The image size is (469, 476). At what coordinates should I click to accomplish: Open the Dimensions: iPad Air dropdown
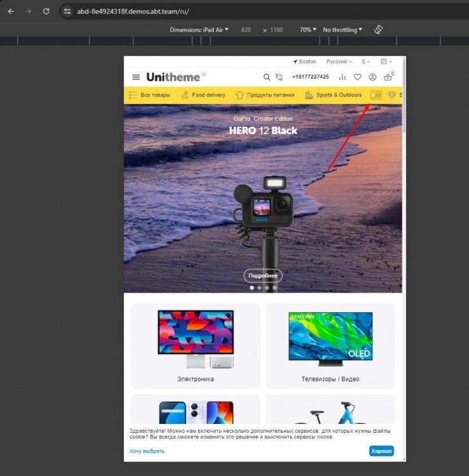click(x=199, y=30)
